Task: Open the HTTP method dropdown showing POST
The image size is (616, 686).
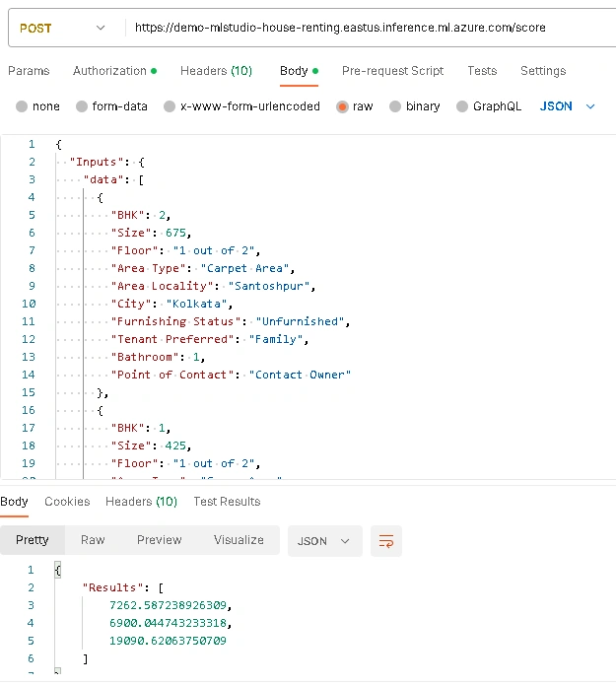Action: (x=62, y=28)
